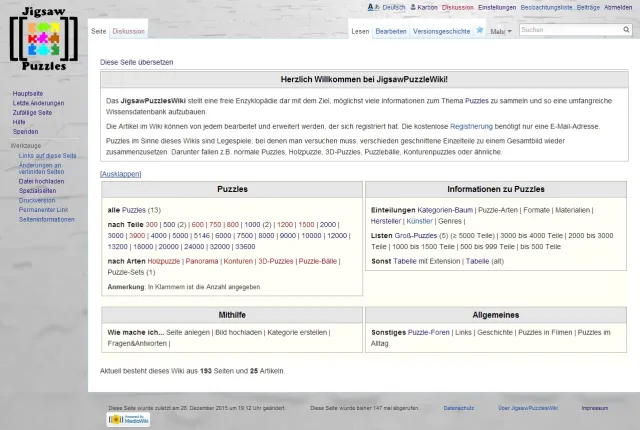This screenshot has width=640, height=430.
Task: Click Abmelden to log out
Action: tap(618, 7)
